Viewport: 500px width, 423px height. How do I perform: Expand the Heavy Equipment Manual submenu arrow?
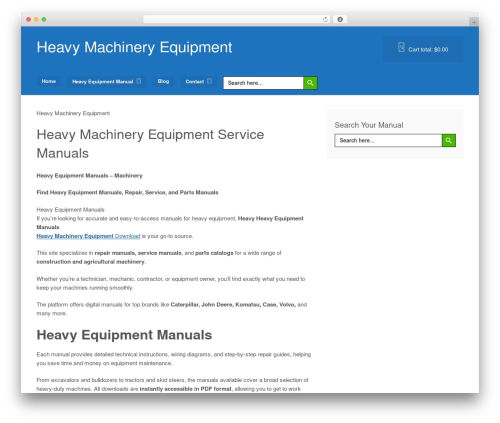tap(139, 81)
